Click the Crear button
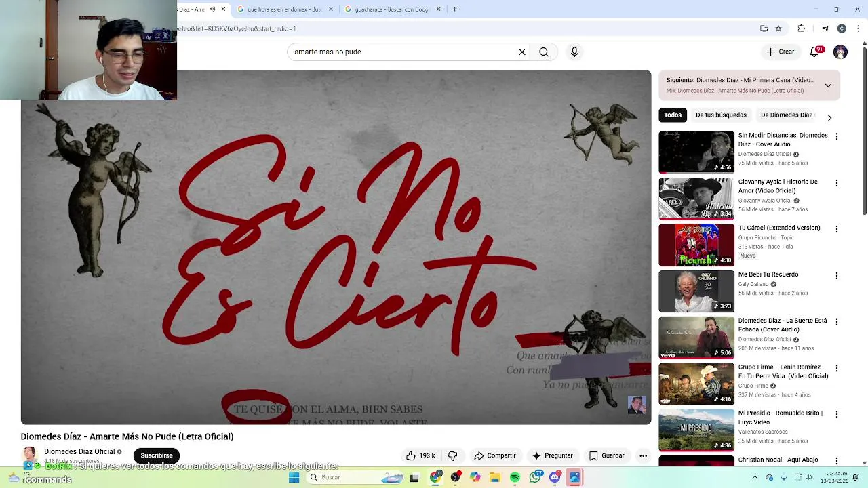 pos(781,52)
